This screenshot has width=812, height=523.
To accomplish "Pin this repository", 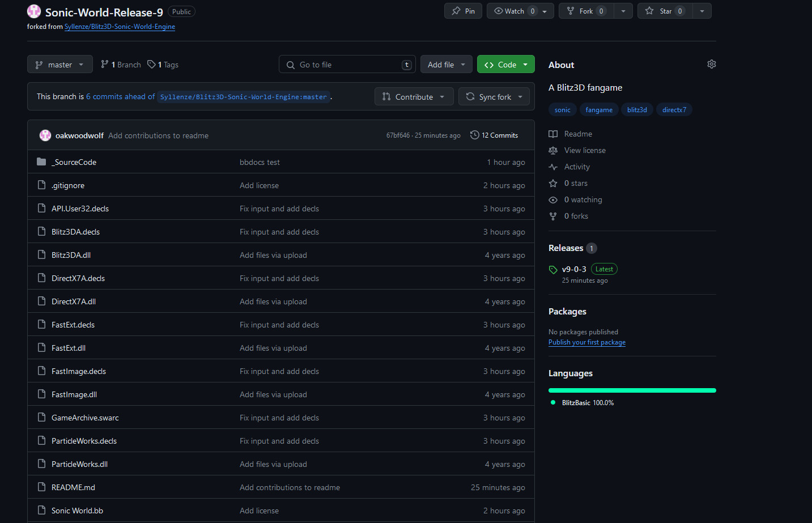I will point(464,11).
